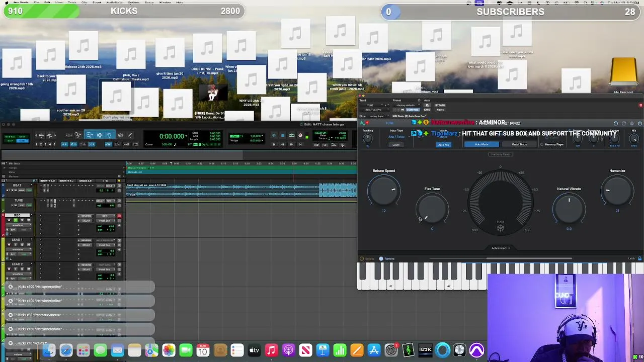Toggle the Auto-Tune power icon
Image resolution: width=644 pixels, height=362 pixels.
640,123
